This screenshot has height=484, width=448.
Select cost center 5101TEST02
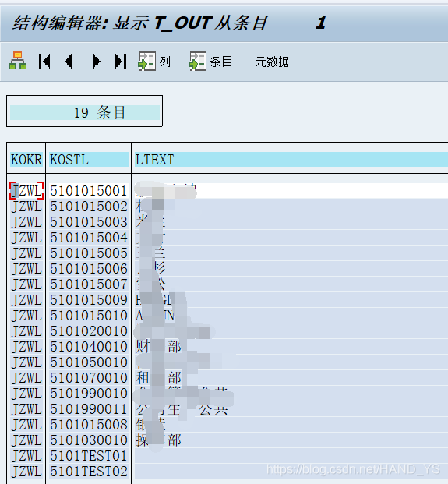tap(89, 472)
